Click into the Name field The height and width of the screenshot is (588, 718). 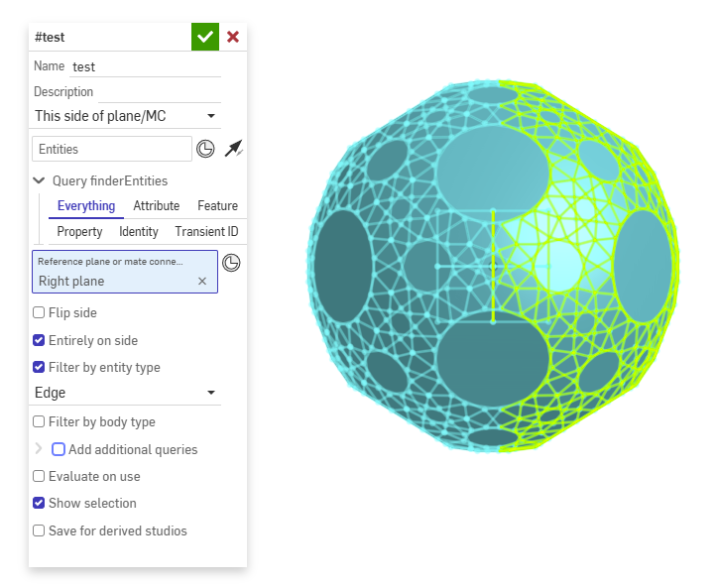146,66
